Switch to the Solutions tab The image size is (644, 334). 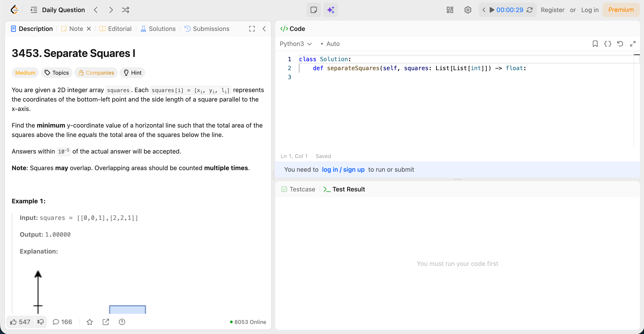pos(158,29)
